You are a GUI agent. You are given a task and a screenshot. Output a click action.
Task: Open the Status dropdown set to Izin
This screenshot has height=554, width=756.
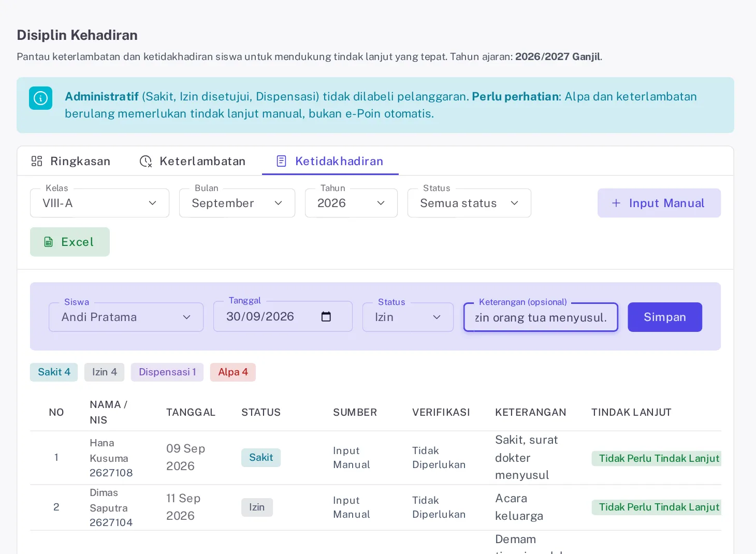pyautogui.click(x=408, y=317)
